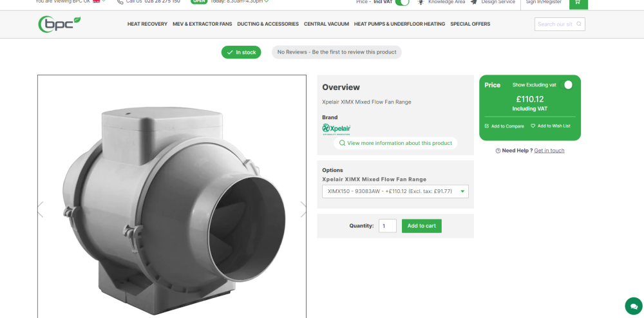644x318 pixels.
Task: Click magnifier icon in View more information
Action: (342, 143)
